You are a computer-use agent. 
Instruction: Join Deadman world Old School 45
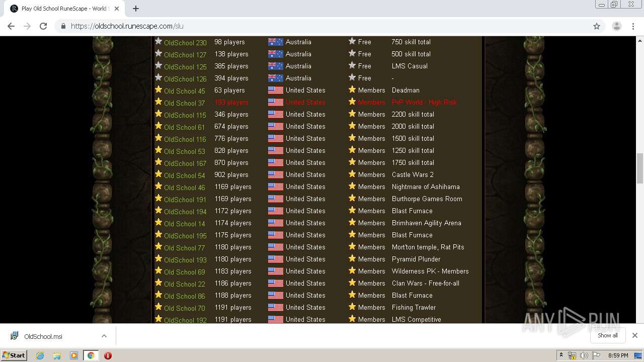click(x=185, y=91)
